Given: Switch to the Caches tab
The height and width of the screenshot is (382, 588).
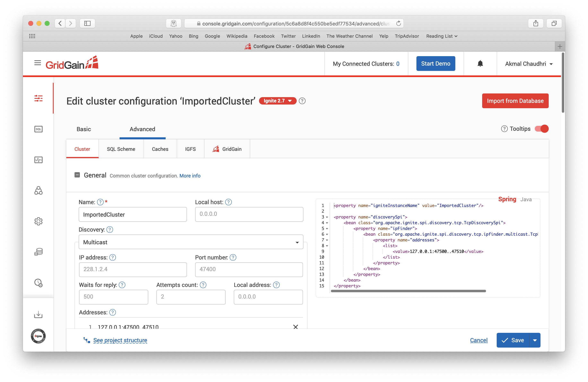Looking at the screenshot, I should (x=160, y=149).
